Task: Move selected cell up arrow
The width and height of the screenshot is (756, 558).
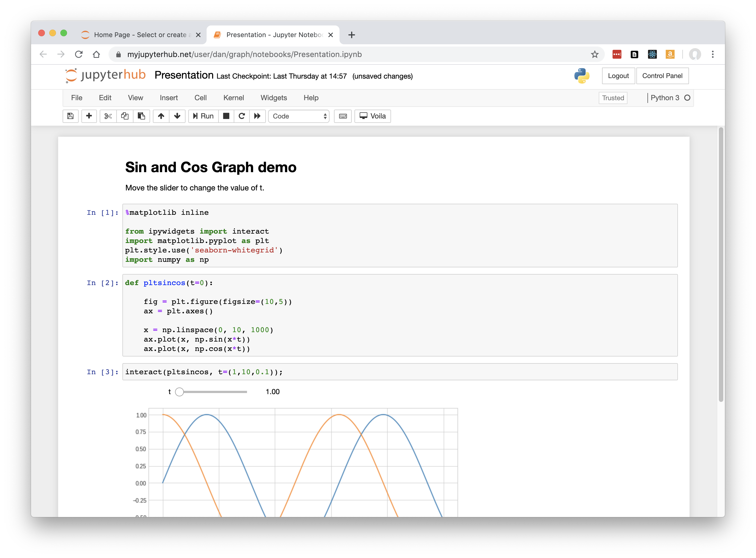Action: pyautogui.click(x=161, y=116)
